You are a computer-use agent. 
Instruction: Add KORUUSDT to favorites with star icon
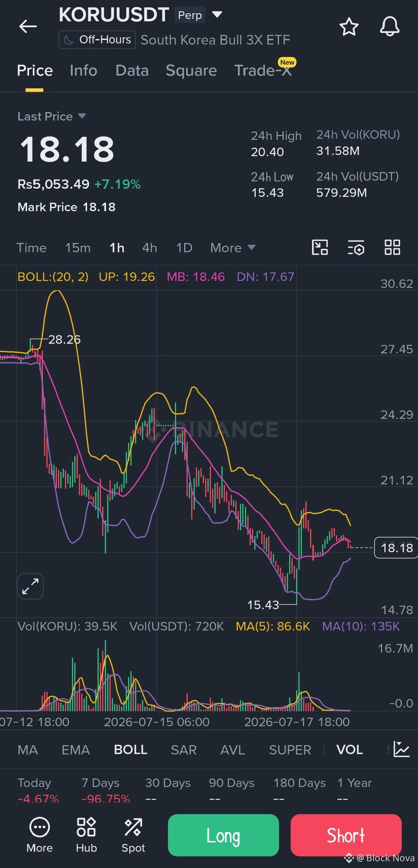pyautogui.click(x=349, y=27)
